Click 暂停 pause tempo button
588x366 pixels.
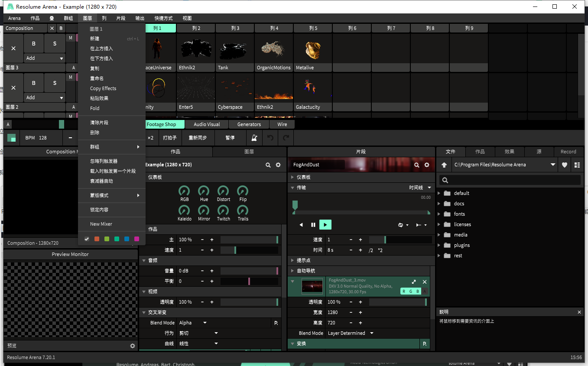[230, 138]
